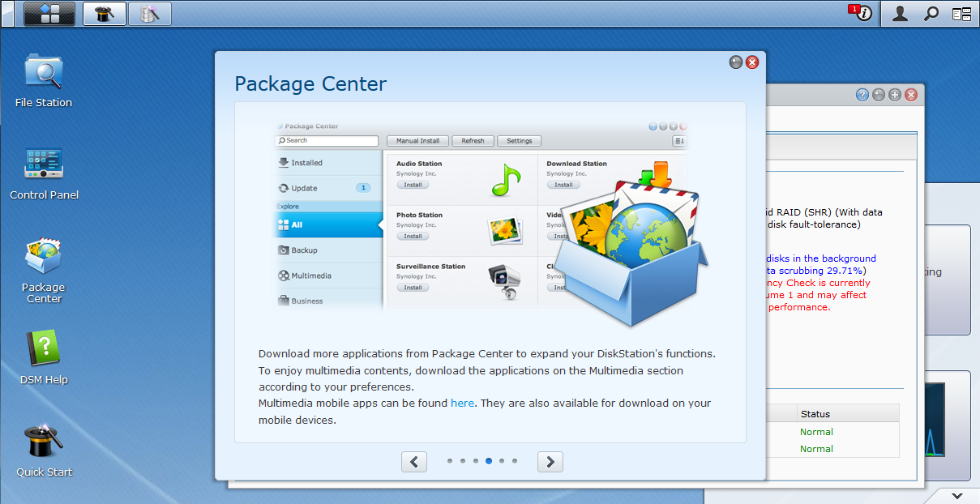Jump to sixth slide dot

[515, 461]
